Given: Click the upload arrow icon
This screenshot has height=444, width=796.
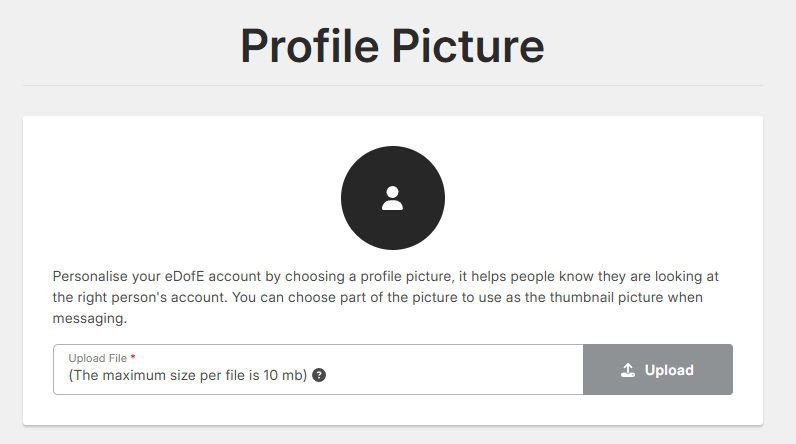Looking at the screenshot, I should pyautogui.click(x=628, y=370).
